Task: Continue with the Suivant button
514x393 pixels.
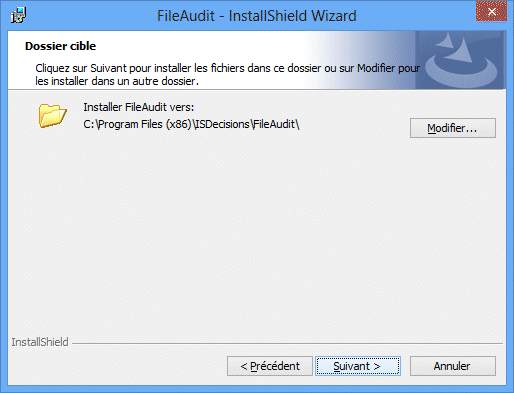Action: coord(358,366)
